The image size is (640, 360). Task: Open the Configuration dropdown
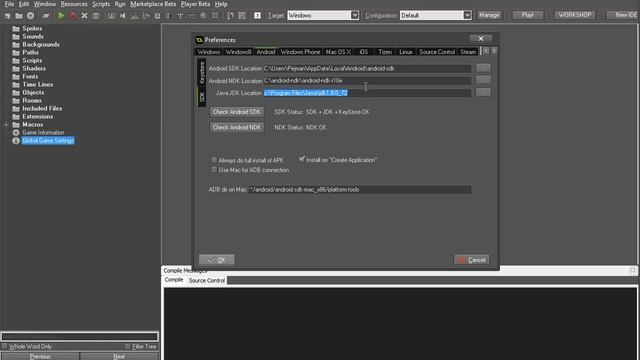point(467,15)
